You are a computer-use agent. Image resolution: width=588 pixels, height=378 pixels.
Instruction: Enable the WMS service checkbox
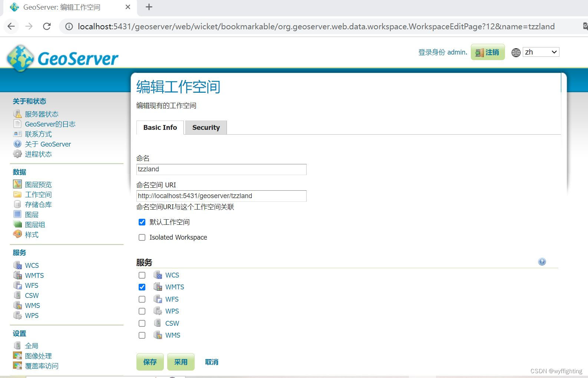tap(142, 335)
